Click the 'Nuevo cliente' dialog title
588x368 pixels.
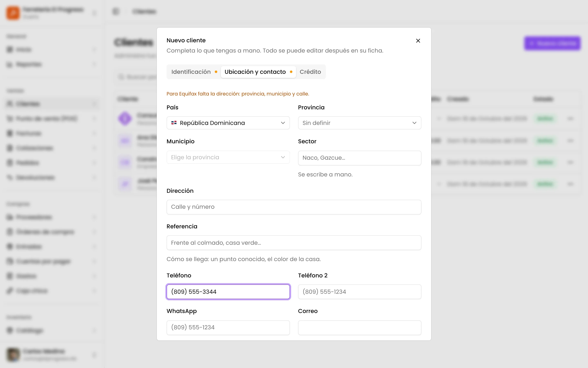[x=186, y=40]
